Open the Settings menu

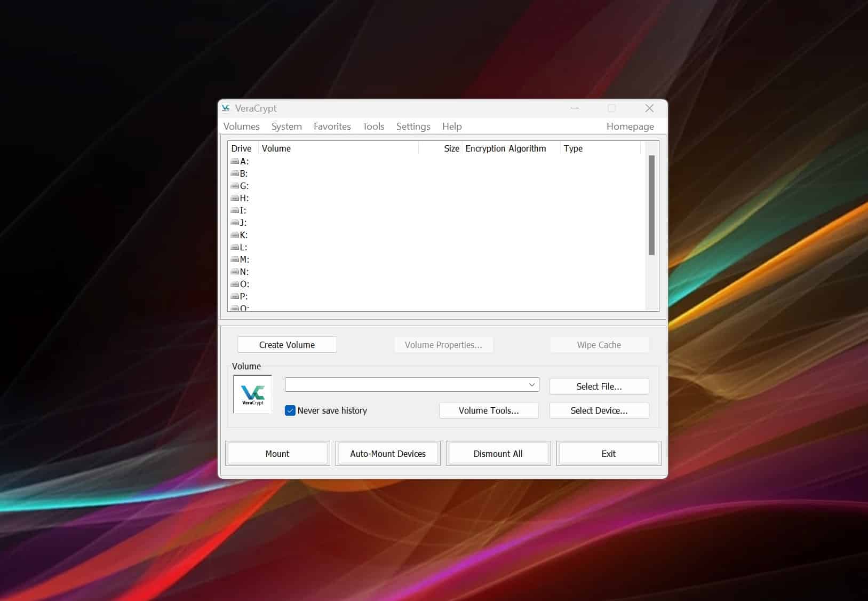point(413,126)
